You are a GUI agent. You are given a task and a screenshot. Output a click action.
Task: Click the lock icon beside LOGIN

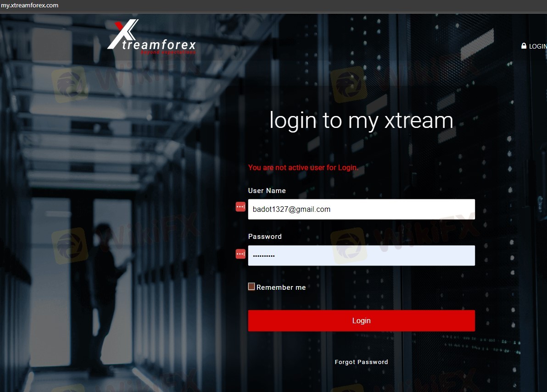click(x=524, y=46)
